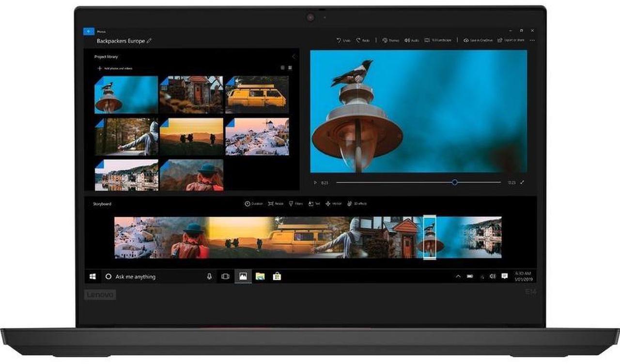This screenshot has height=364, width=620.
Task: Switch library to the large tile view
Action: [x=290, y=68]
